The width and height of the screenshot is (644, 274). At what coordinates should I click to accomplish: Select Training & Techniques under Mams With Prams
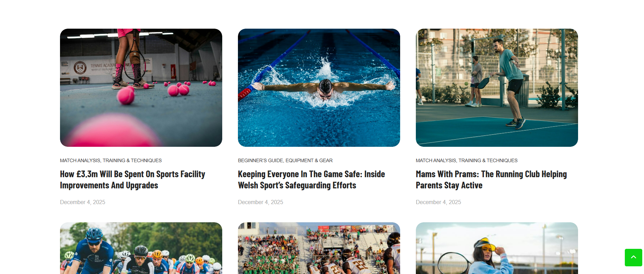pyautogui.click(x=488, y=160)
